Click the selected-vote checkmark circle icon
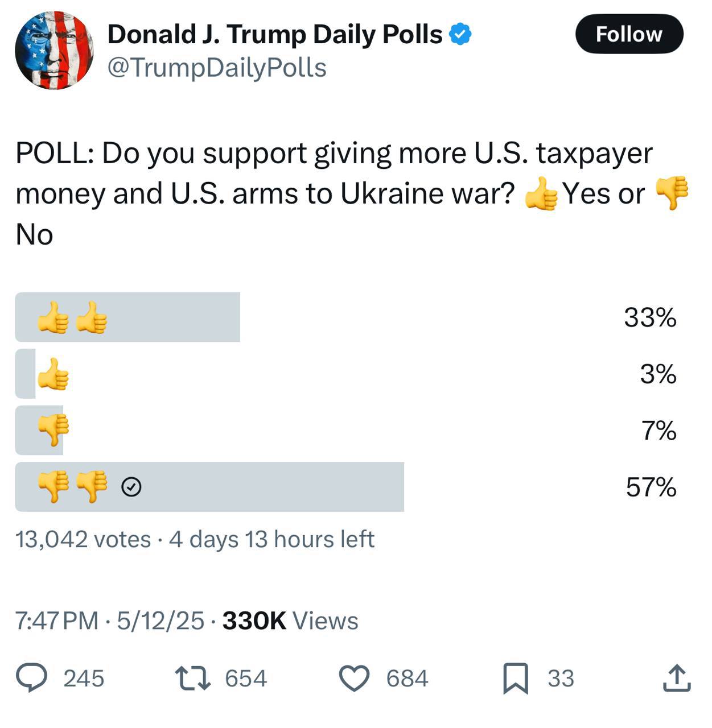 [x=131, y=487]
